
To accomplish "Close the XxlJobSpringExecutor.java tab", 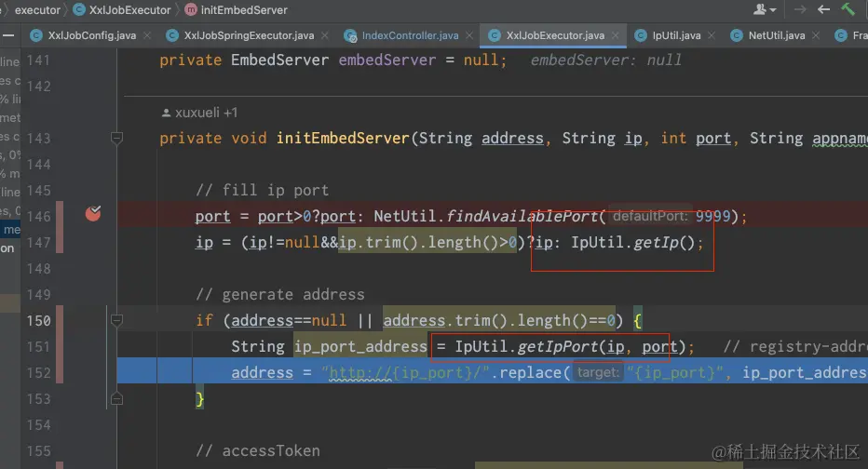I will click(x=324, y=35).
